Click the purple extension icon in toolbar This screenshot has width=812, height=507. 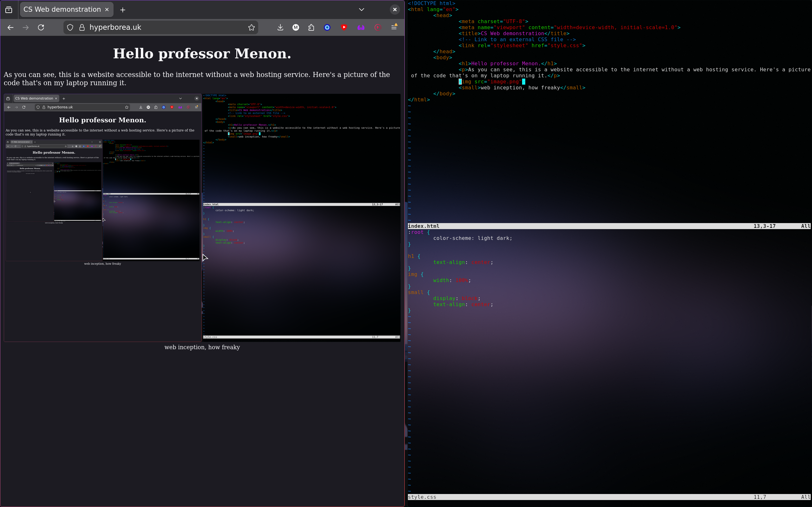[361, 28]
